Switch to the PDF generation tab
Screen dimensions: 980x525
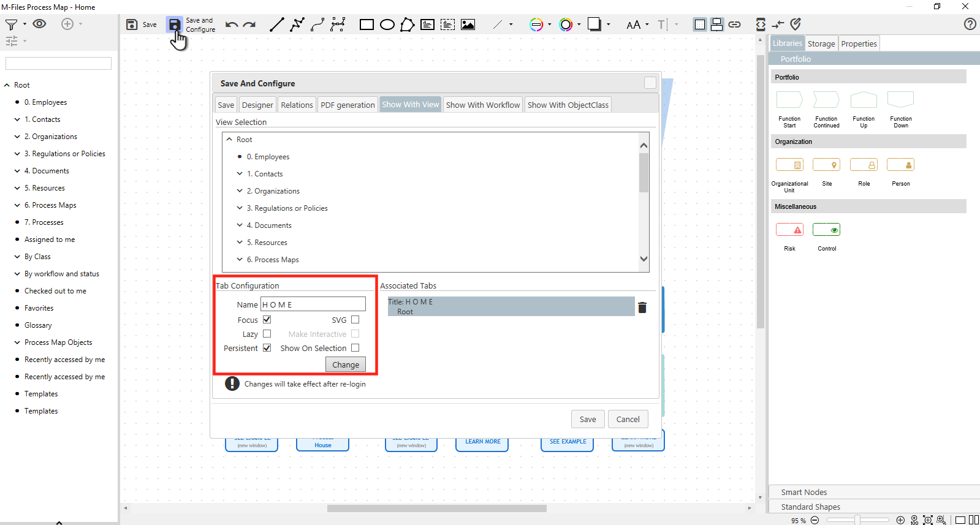point(348,105)
